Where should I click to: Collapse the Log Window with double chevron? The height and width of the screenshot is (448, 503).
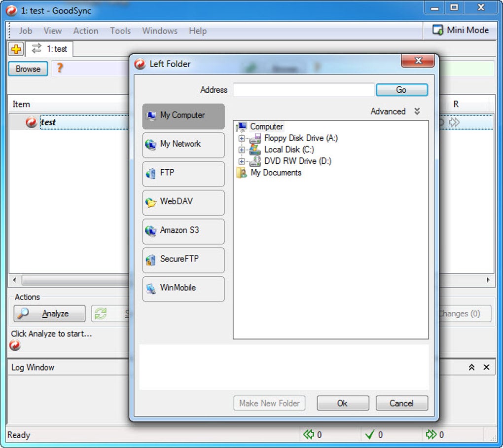click(471, 367)
